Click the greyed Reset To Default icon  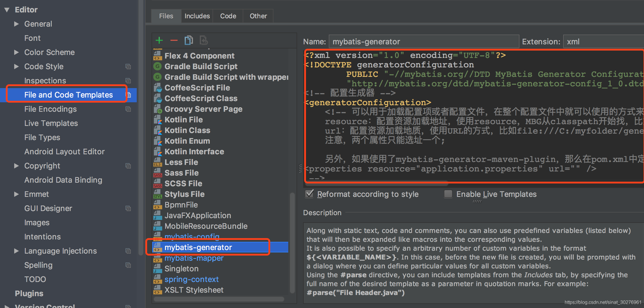click(204, 40)
